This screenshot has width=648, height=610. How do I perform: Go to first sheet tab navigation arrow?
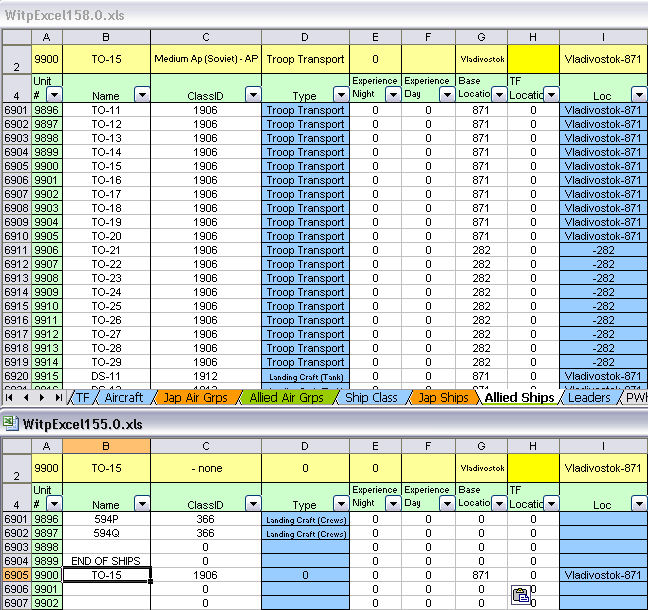point(9,398)
